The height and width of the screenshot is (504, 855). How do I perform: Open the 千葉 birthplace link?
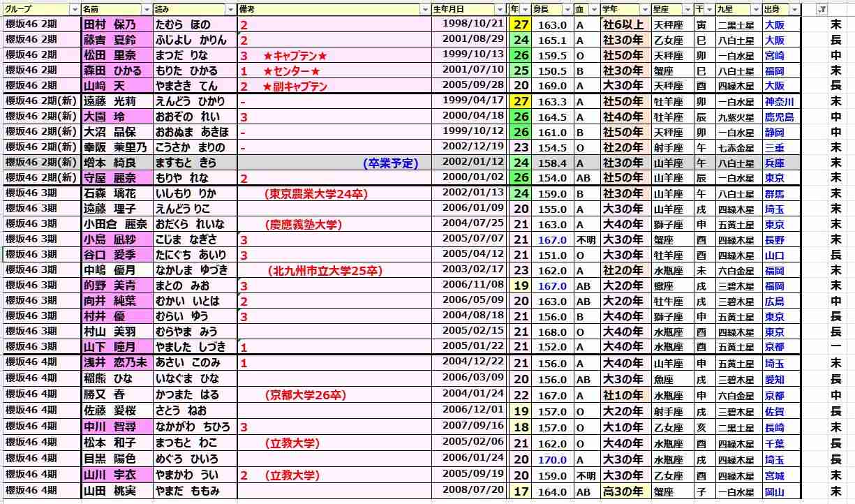(x=774, y=444)
